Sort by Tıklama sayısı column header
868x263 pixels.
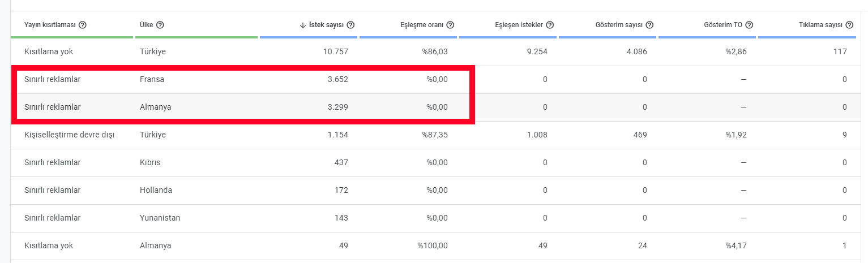click(x=821, y=25)
